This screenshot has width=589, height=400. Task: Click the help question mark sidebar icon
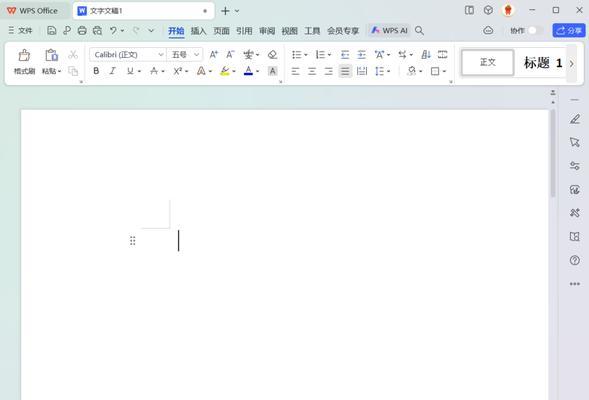click(574, 260)
